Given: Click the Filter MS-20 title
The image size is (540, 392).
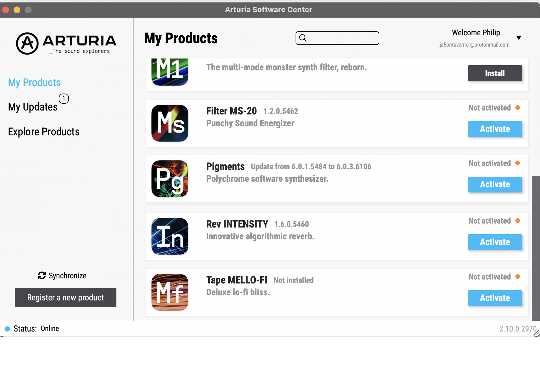Looking at the screenshot, I should (x=231, y=111).
